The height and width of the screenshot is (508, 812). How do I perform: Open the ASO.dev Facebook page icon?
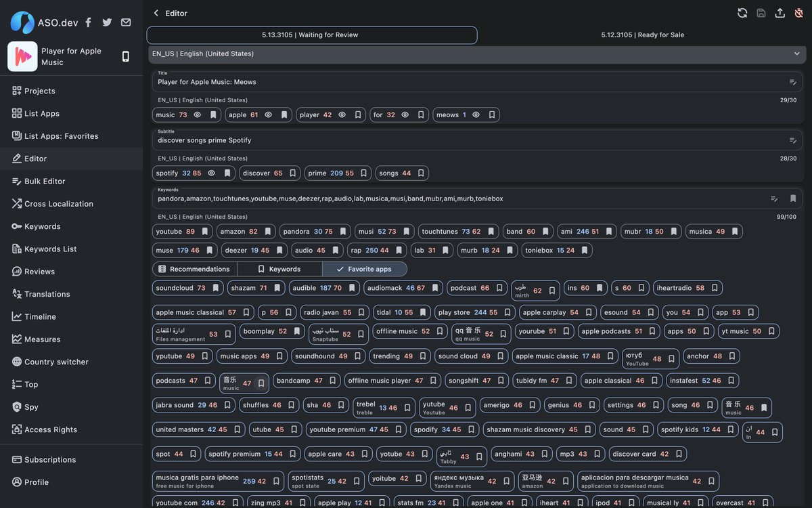tap(88, 22)
